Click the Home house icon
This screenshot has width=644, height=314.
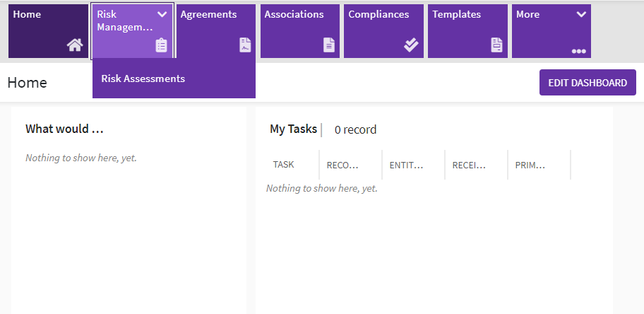[75, 45]
